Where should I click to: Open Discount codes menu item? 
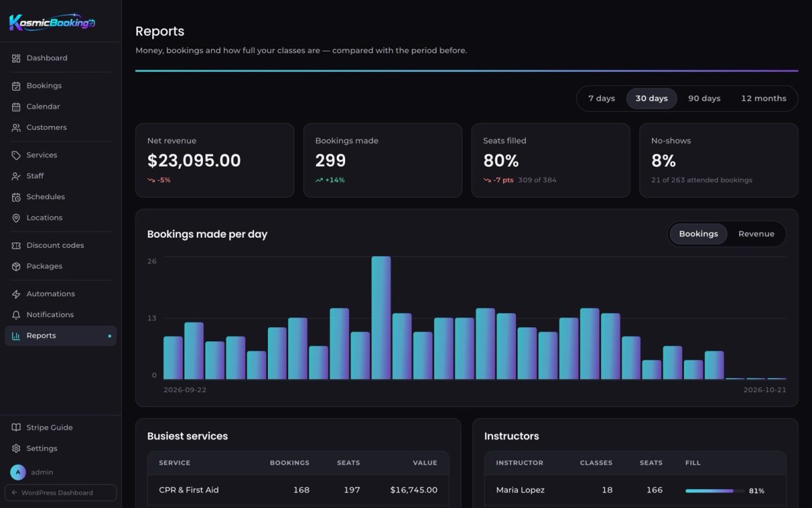pyautogui.click(x=61, y=245)
